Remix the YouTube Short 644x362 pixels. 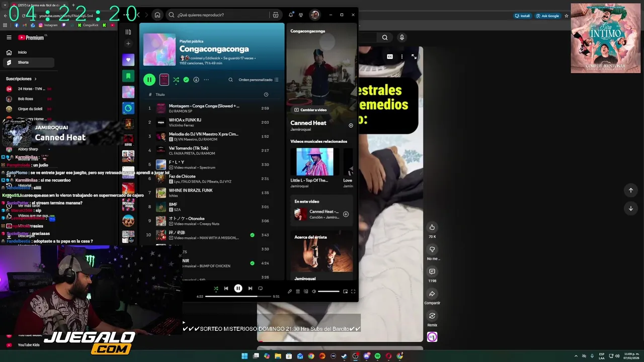click(x=432, y=316)
